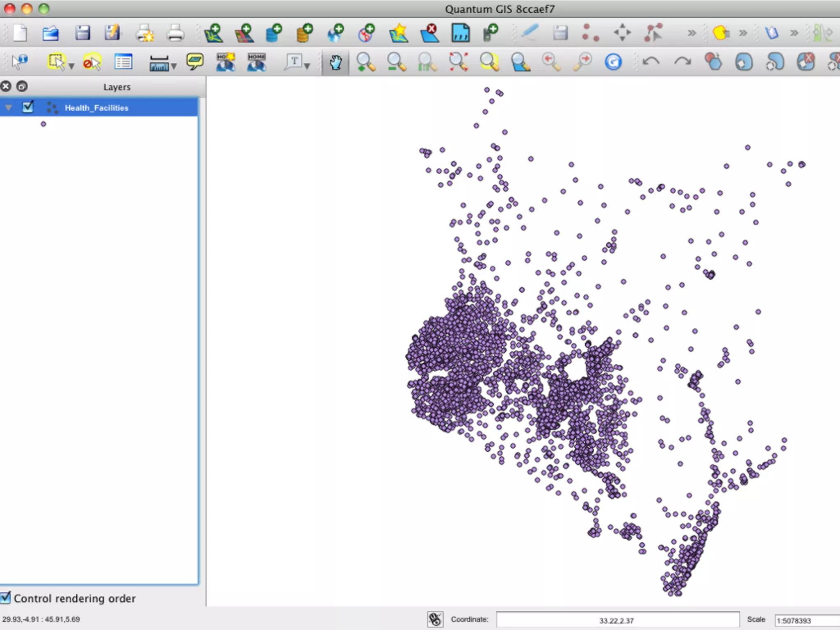Collapse the Health_Facilities layer tree arrow
The width and height of the screenshot is (840, 630).
9,108
